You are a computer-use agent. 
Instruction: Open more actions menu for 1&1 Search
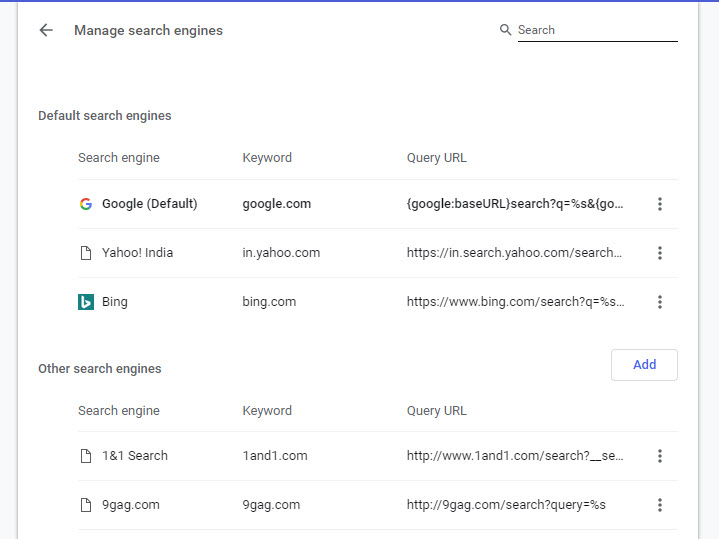[x=660, y=456]
